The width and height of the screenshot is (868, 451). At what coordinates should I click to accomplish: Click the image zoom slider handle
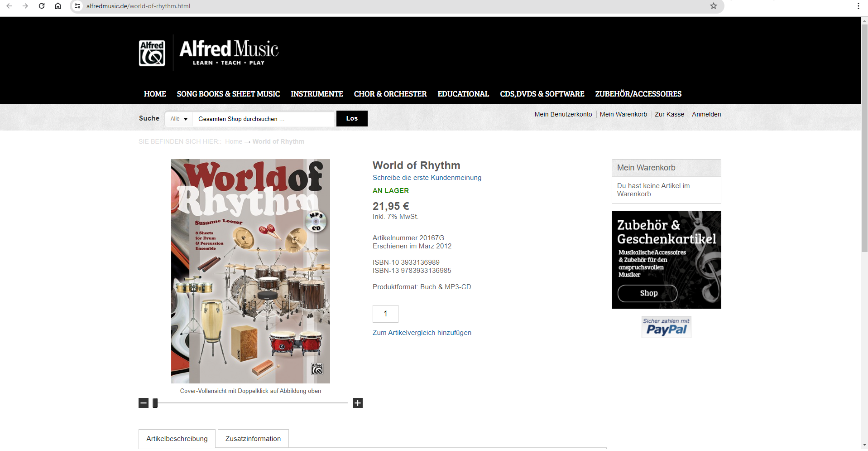click(x=155, y=403)
